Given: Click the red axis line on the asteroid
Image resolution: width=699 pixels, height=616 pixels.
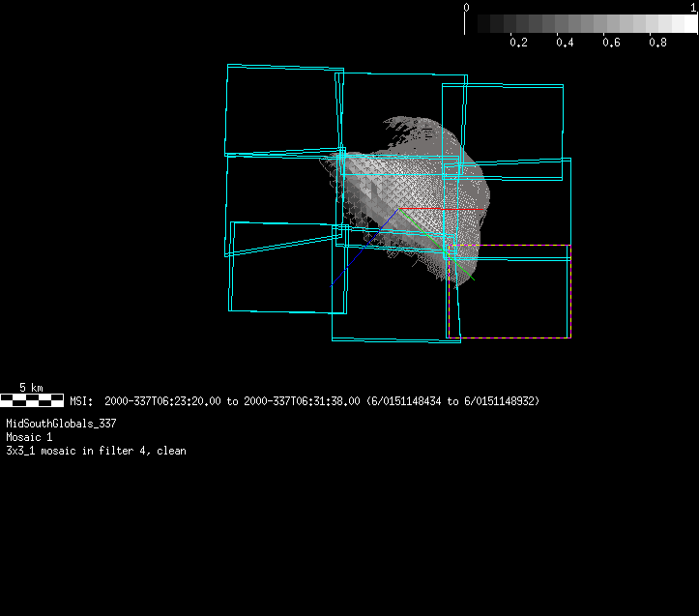Looking at the screenshot, I should coord(462,209).
